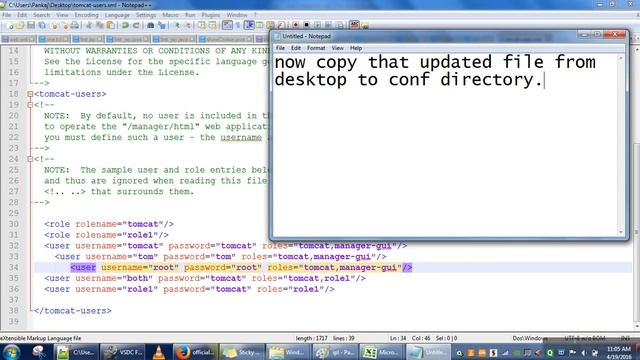Click 'eXtensible Markup Language file' status text
Viewport: 640px width, 360px height.
coord(41,338)
